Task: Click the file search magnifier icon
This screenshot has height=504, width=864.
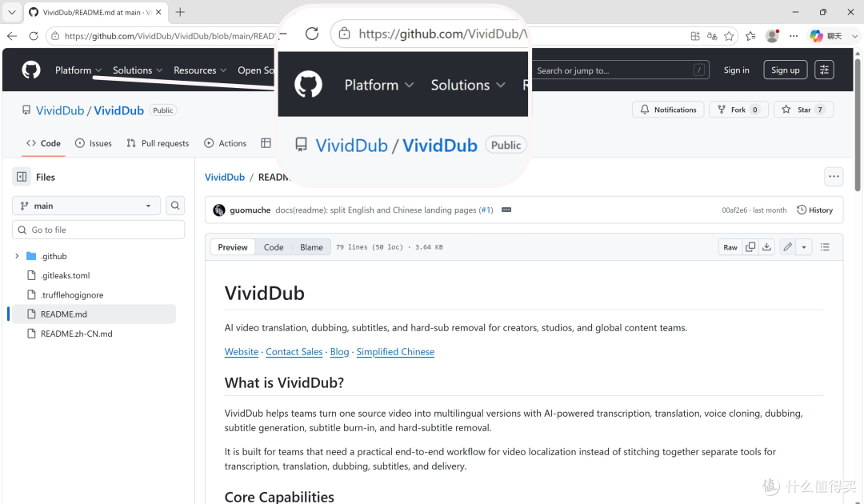Action: pyautogui.click(x=175, y=206)
